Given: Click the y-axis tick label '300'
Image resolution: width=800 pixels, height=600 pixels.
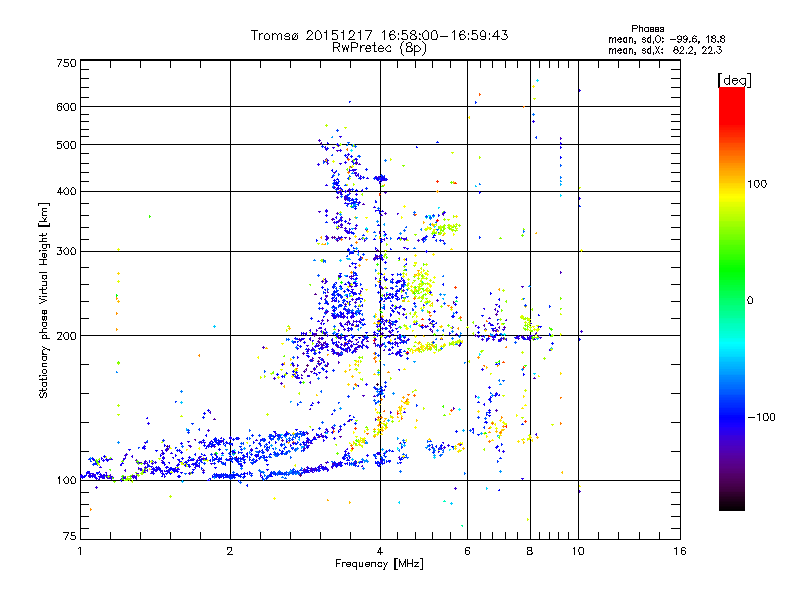Looking at the screenshot, I should 66,252.
